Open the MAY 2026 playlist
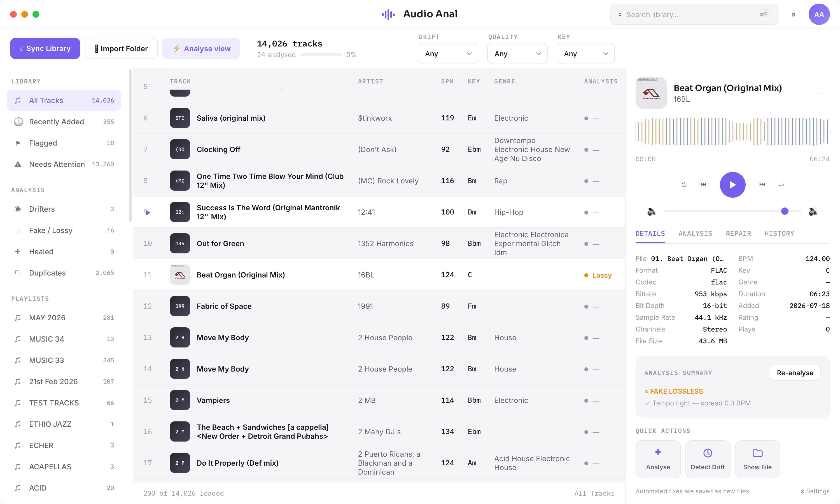The width and height of the screenshot is (840, 504). [64, 318]
